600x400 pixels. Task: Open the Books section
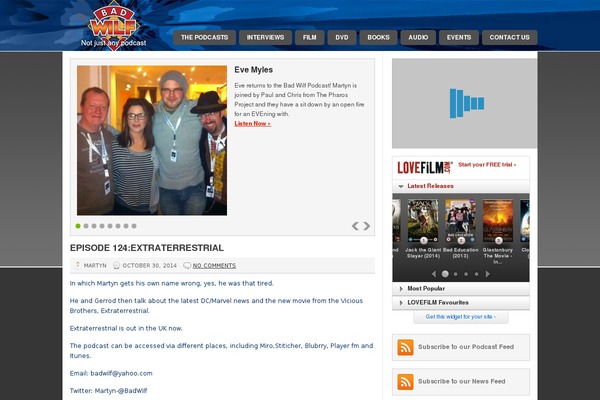point(378,38)
